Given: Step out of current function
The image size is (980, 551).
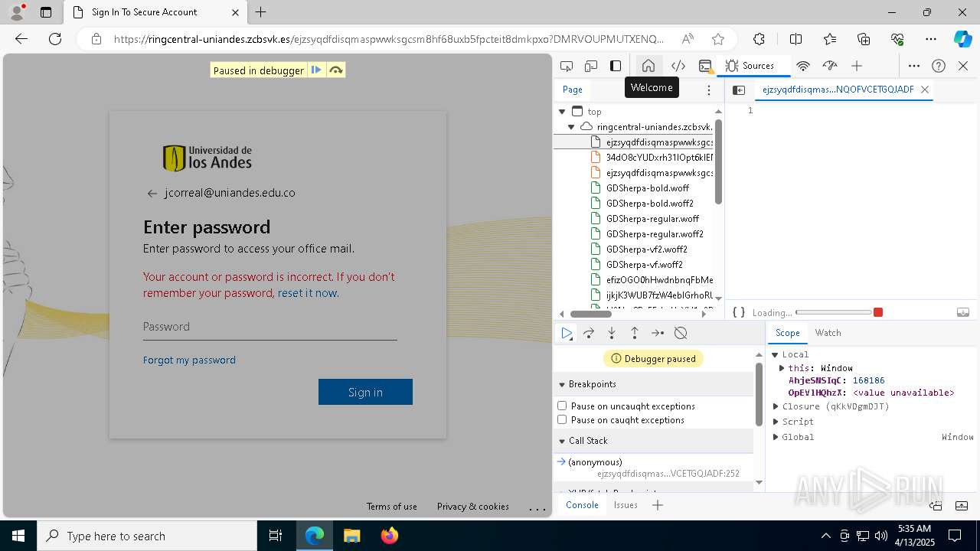Looking at the screenshot, I should tap(635, 333).
